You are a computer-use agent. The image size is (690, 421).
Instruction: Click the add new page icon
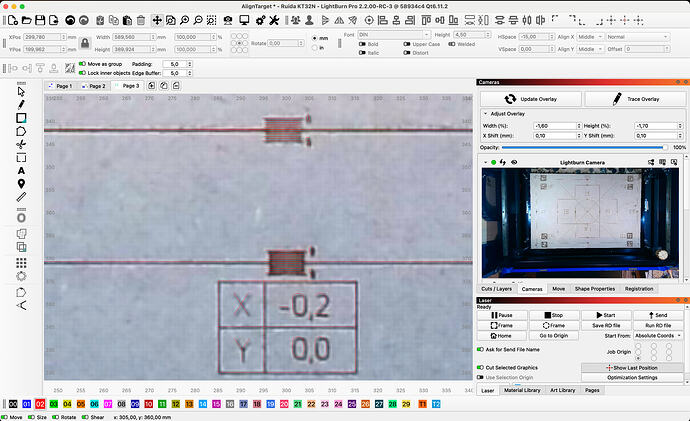(151, 86)
